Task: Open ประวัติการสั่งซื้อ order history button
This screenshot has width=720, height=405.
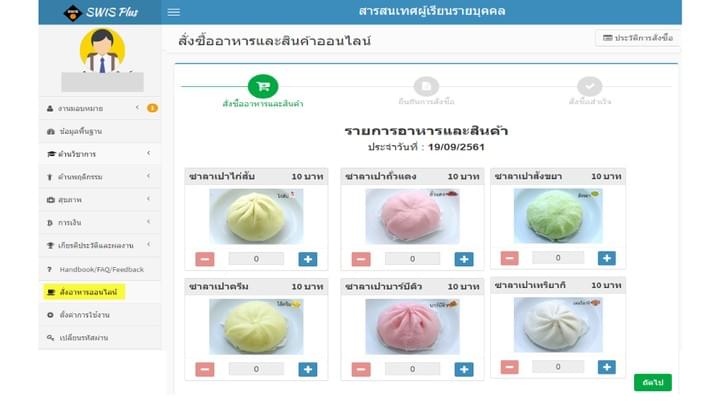Action: [x=638, y=38]
